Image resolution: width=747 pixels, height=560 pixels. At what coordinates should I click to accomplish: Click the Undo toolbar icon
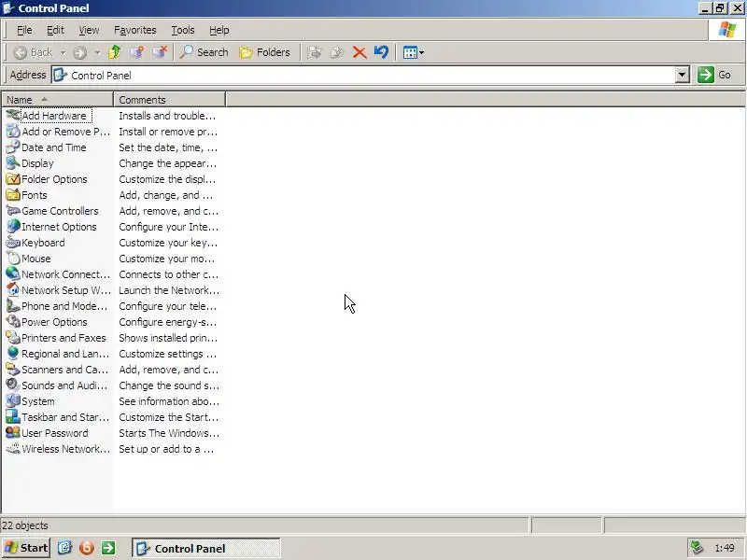click(382, 52)
